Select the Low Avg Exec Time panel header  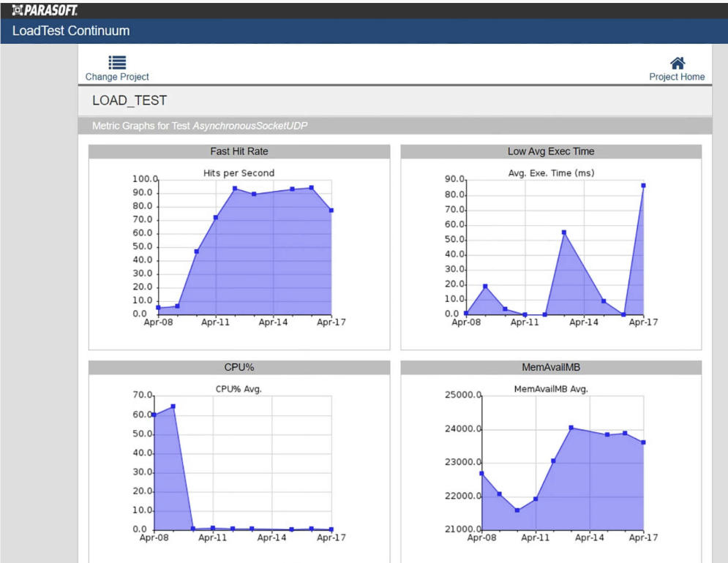(551, 151)
